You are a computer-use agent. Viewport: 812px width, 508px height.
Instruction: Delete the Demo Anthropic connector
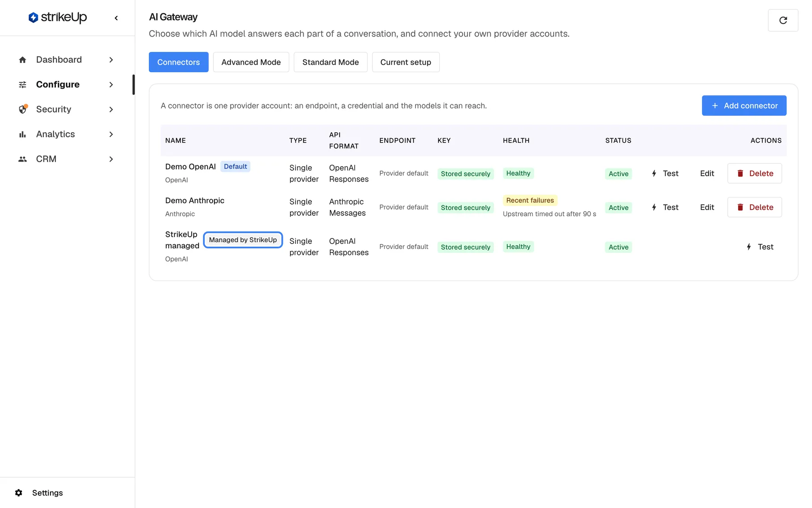pyautogui.click(x=755, y=207)
